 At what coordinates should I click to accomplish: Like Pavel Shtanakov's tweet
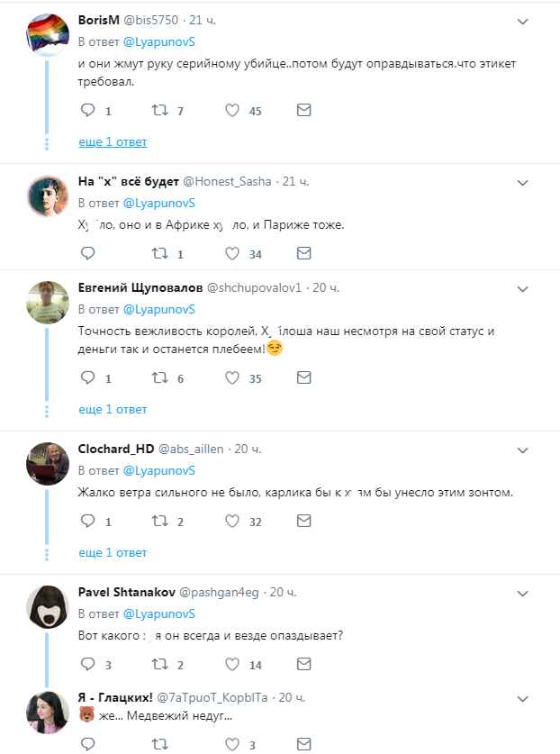[x=231, y=664]
